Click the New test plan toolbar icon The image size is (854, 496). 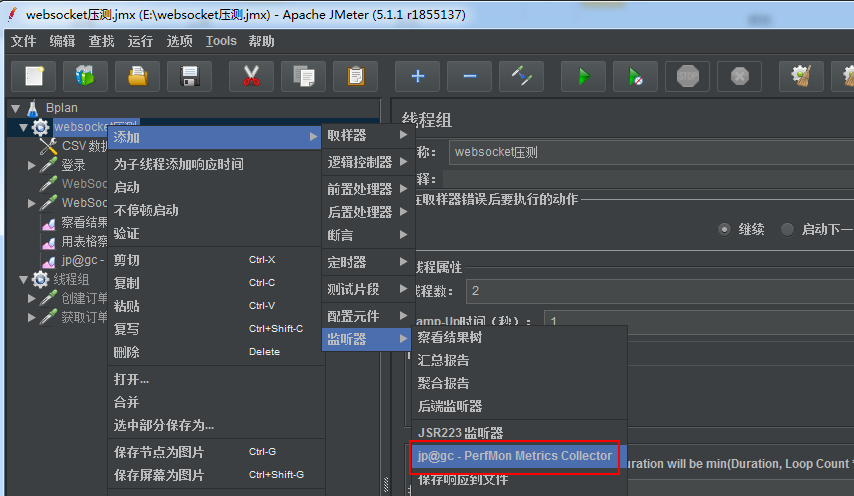pos(34,76)
